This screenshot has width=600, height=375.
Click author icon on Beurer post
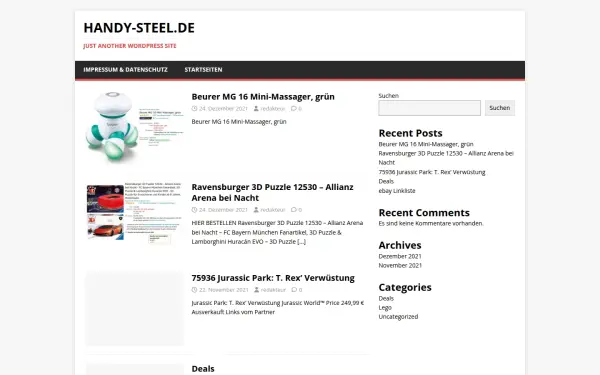click(x=256, y=109)
